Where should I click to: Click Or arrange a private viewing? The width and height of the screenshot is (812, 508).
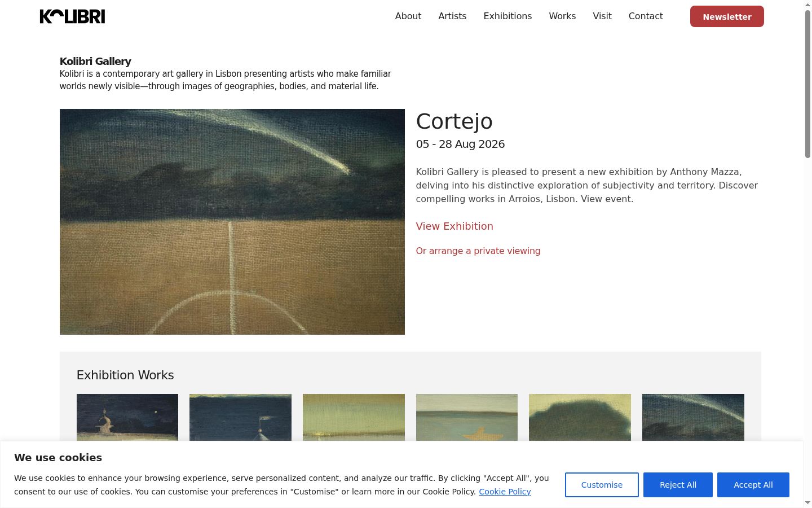478,251
